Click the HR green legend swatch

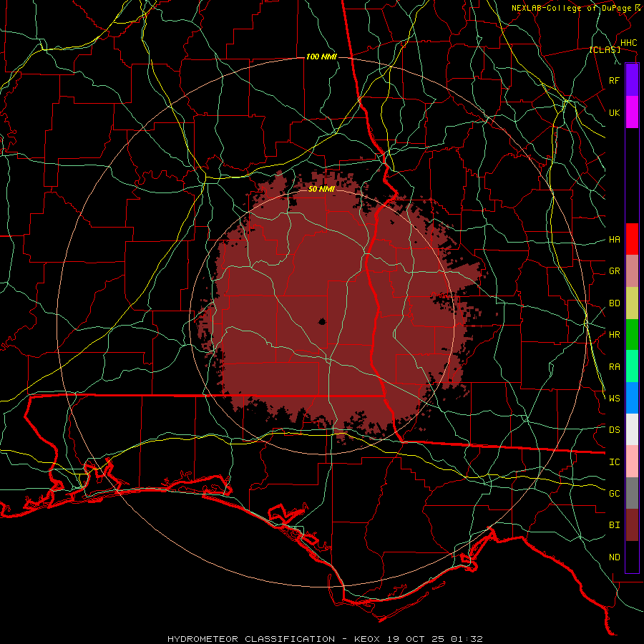click(x=632, y=335)
